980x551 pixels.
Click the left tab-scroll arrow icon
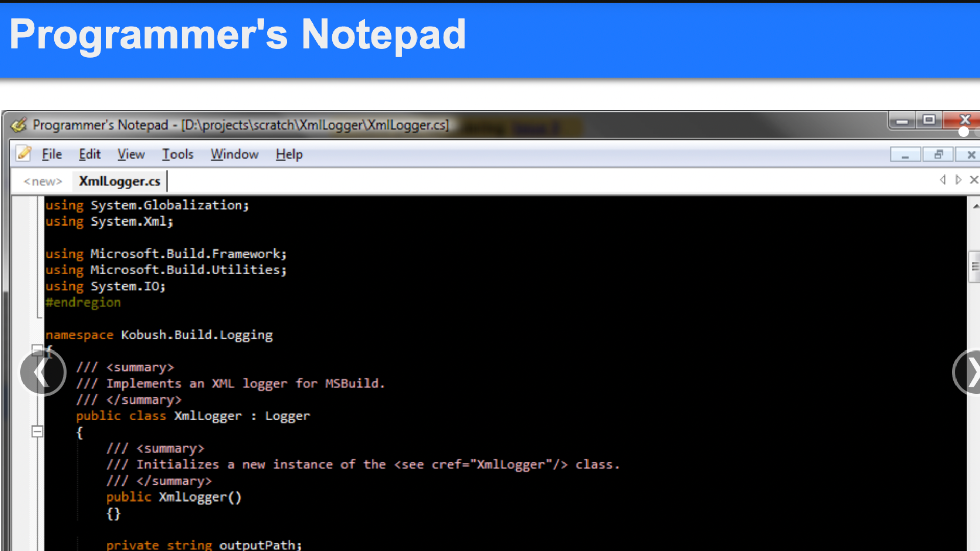click(942, 180)
